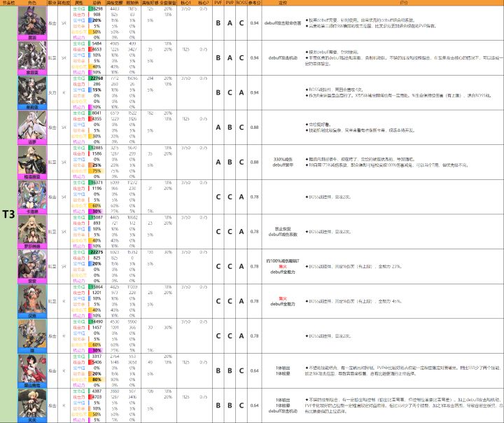Viewport: 504px width, 423px height.
Task: Select the 0.64 score in the 3317 row
Action: coord(254,370)
